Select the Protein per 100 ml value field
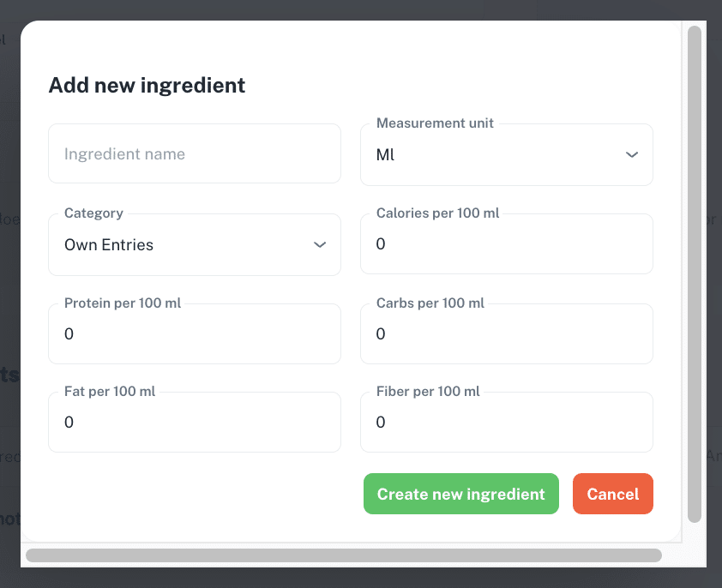 coord(195,333)
